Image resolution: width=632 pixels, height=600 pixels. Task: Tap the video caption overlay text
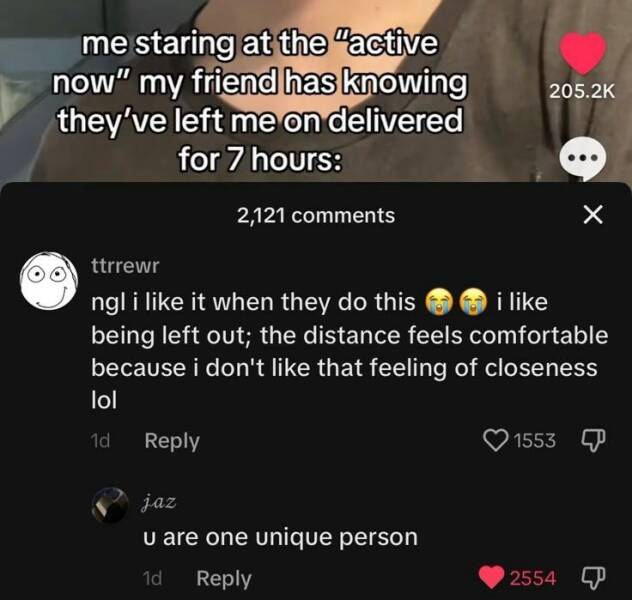[260, 102]
